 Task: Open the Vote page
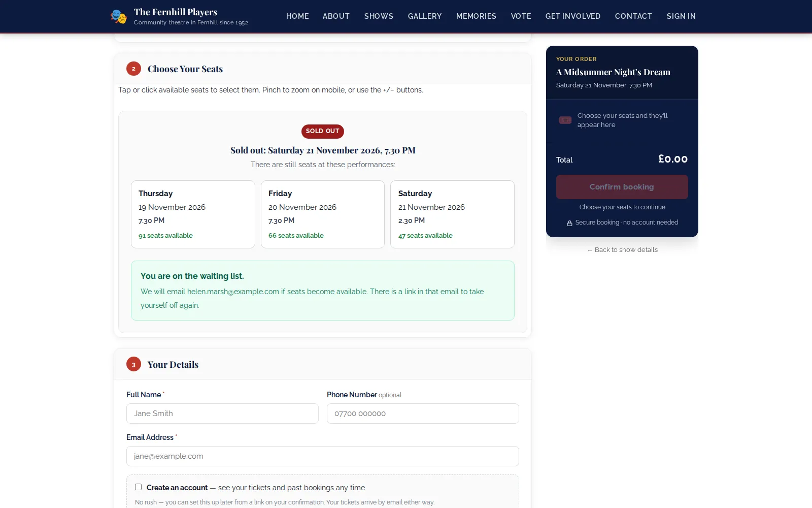click(521, 16)
